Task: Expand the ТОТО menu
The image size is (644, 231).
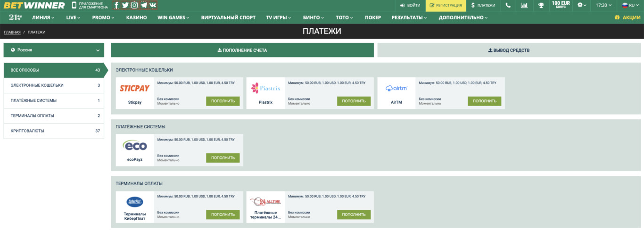Action: pyautogui.click(x=345, y=17)
